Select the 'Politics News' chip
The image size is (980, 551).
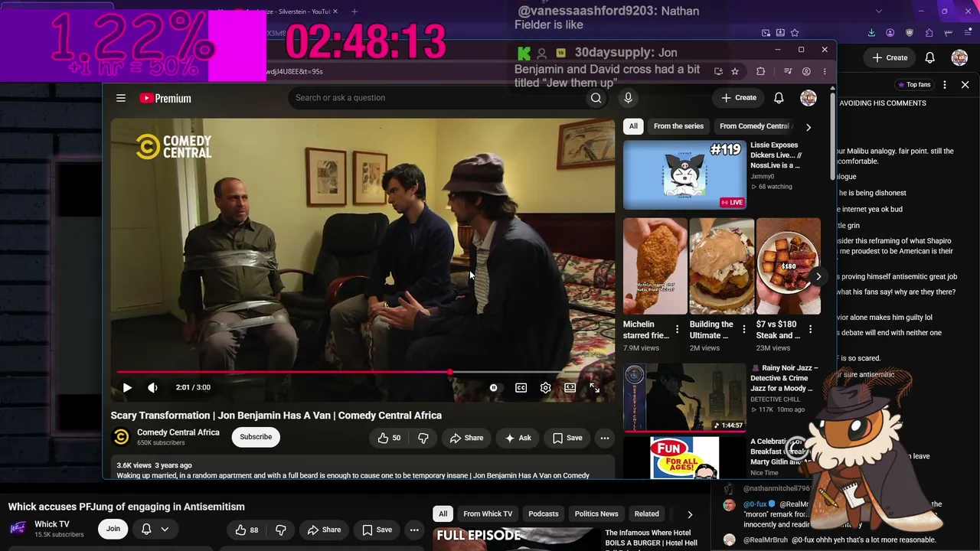tap(596, 514)
